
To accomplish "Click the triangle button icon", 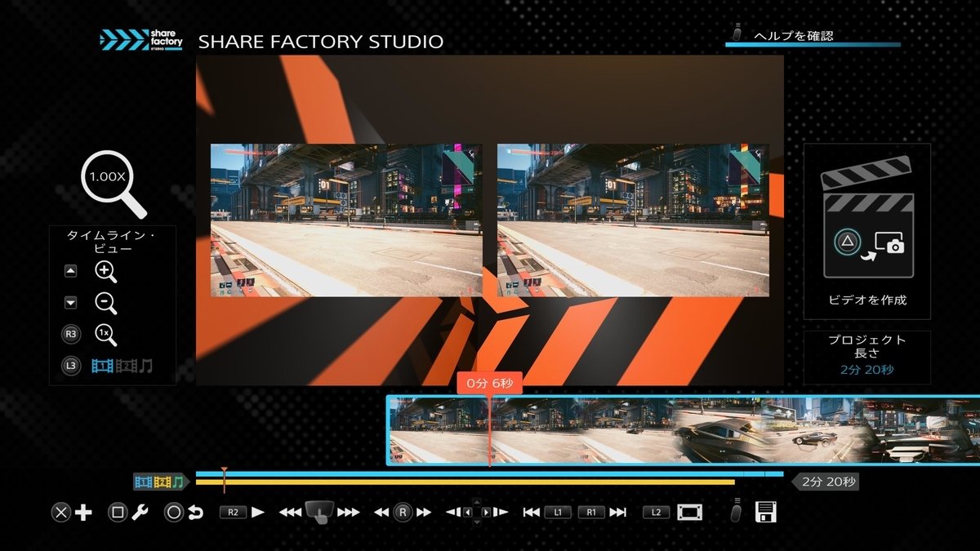I will (x=846, y=242).
